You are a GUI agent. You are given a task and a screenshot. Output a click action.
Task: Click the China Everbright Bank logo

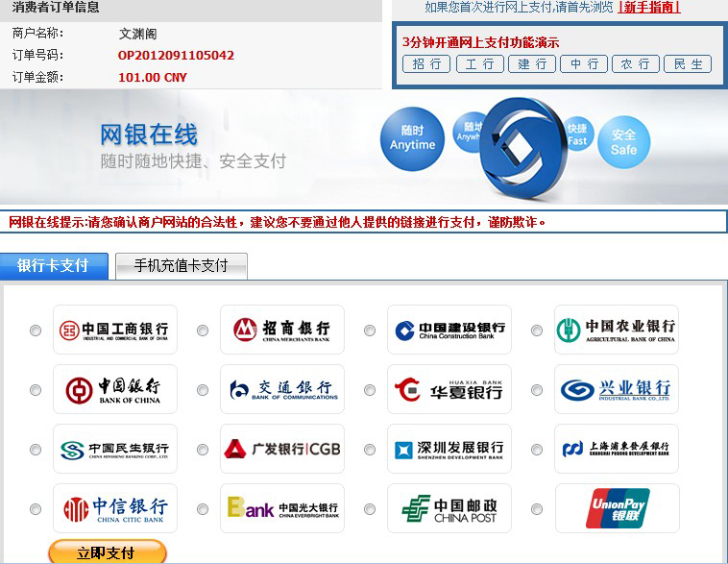point(282,509)
